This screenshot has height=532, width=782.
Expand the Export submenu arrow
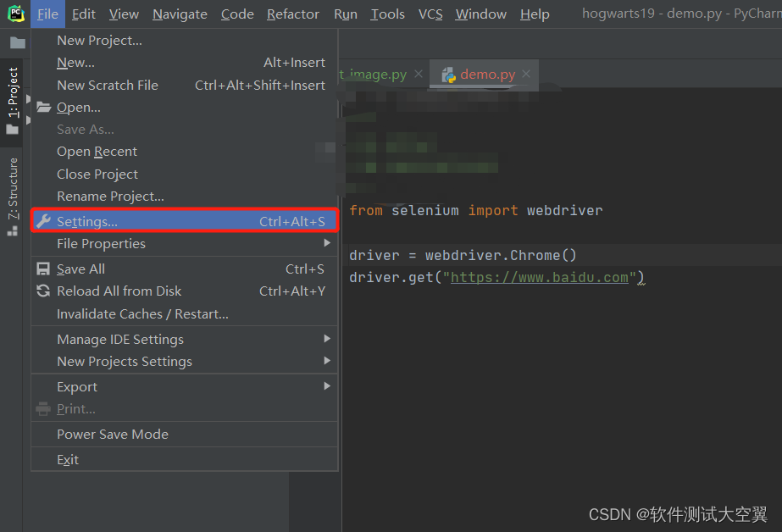click(x=327, y=386)
